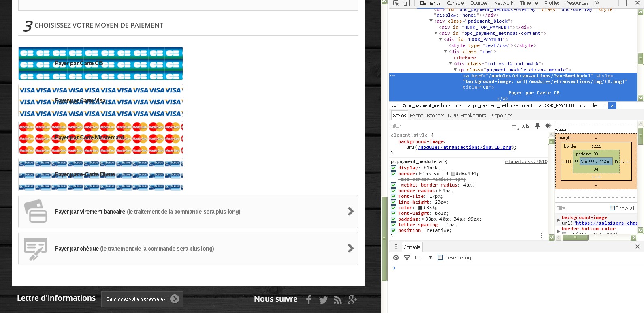Open the global.css:7840 source link
Viewport: 644px width, 313px height.
526,161
